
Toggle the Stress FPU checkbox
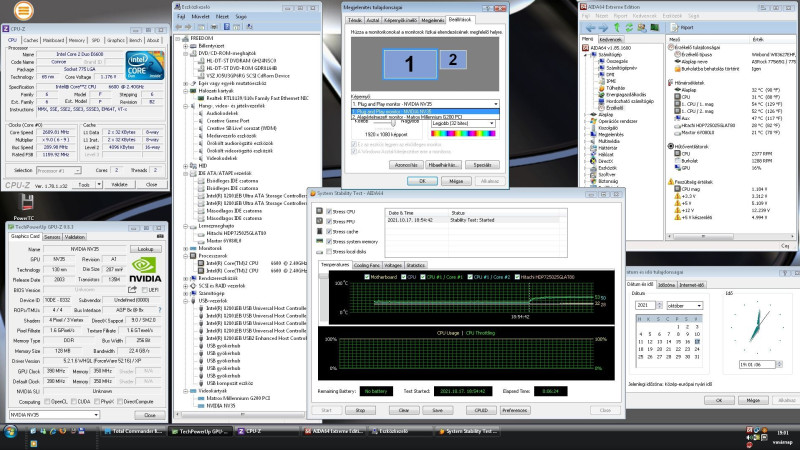click(329, 221)
